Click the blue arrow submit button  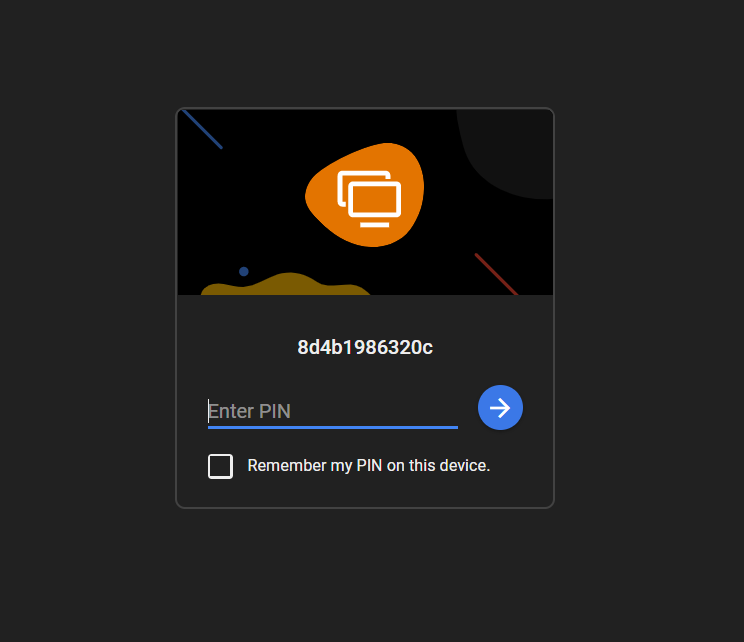point(500,408)
